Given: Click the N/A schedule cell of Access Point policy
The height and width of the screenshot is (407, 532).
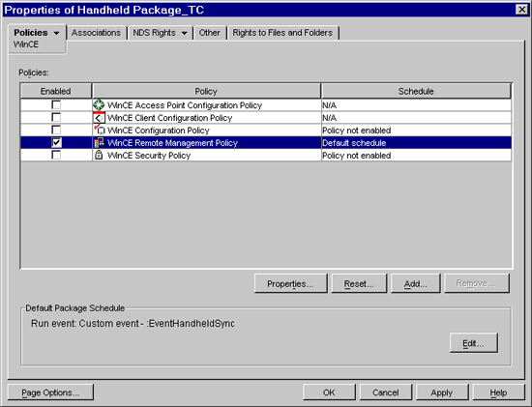Looking at the screenshot, I should coord(416,105).
